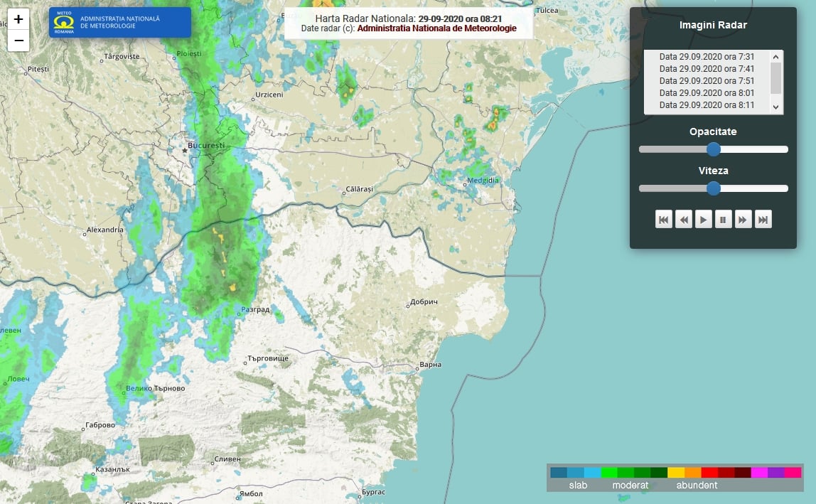Viewport: 816px width, 504px height.
Task: Click the Габрово city label
Action: click(100, 425)
